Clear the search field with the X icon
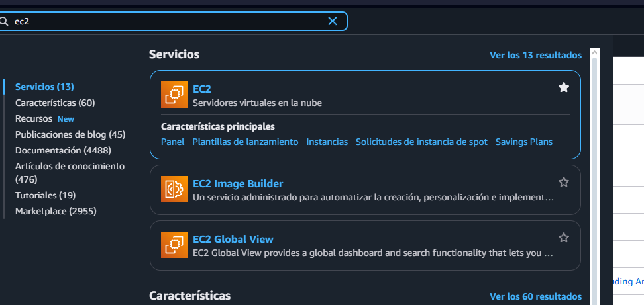The image size is (644, 305). [332, 21]
